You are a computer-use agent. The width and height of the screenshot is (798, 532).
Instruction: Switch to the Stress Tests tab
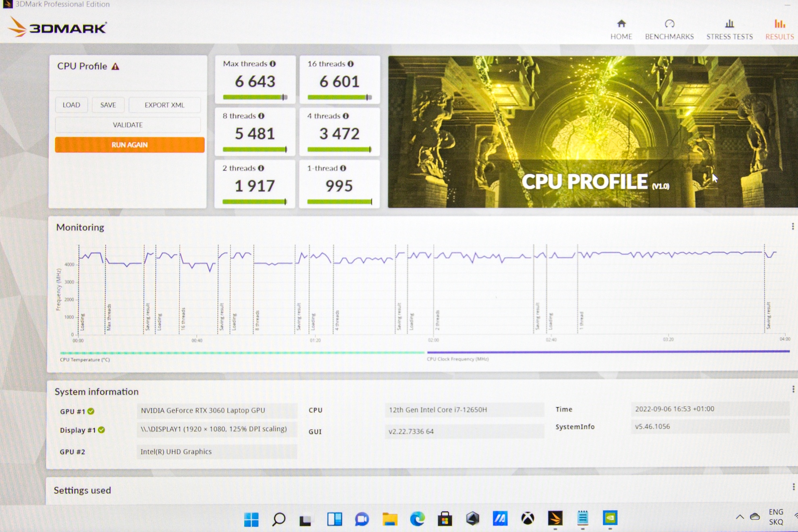(x=729, y=30)
